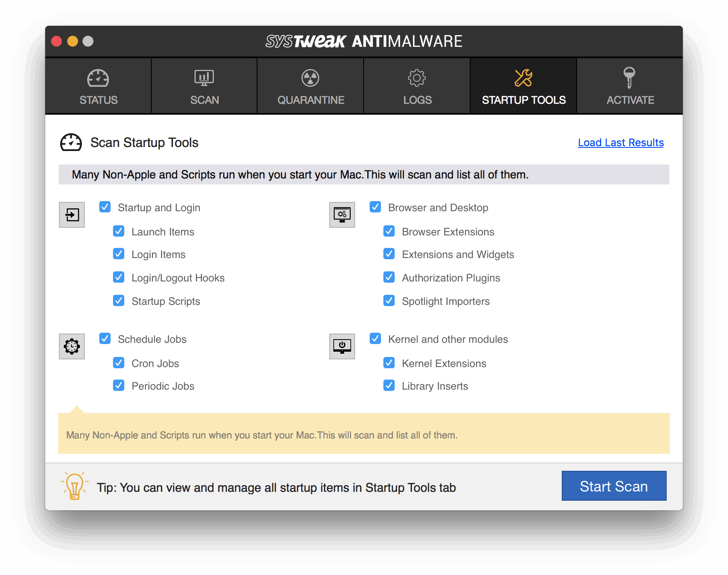Viewport: 728px width, 575px height.
Task: Open the Status tab gauge icon
Action: (x=98, y=78)
